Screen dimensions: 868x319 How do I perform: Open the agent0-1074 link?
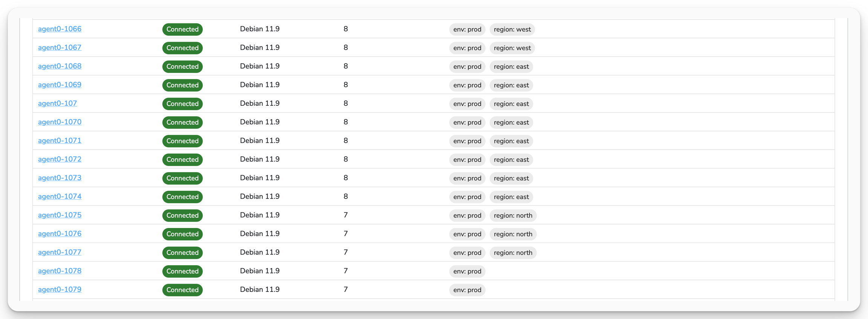pyautogui.click(x=60, y=197)
